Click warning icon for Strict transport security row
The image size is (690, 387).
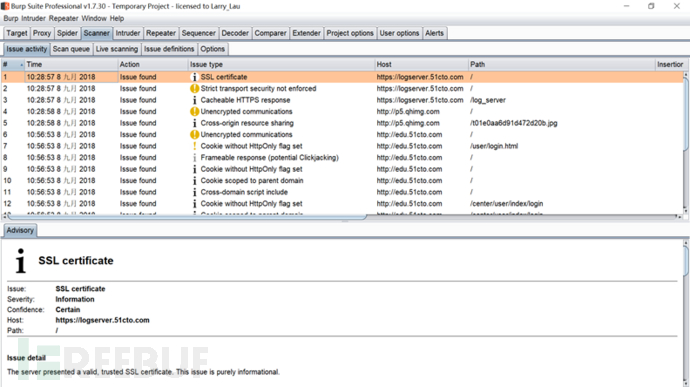pos(195,88)
